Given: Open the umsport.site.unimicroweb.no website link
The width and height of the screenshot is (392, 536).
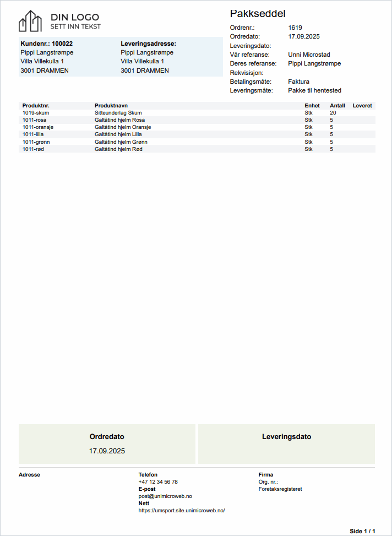Looking at the screenshot, I should click(182, 510).
